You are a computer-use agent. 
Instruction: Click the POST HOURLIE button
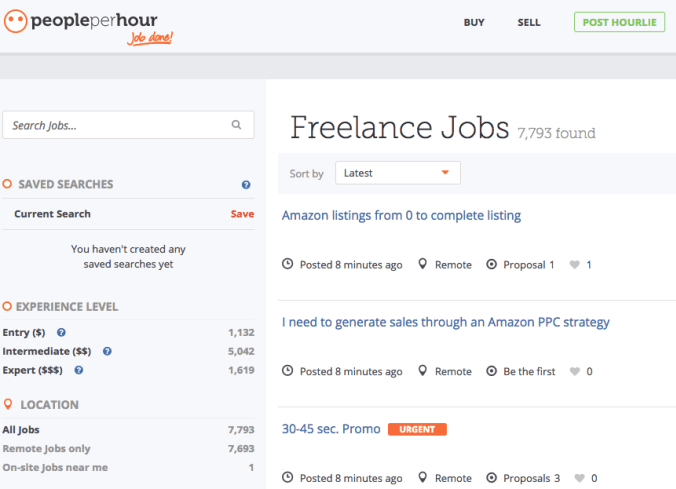pyautogui.click(x=619, y=22)
